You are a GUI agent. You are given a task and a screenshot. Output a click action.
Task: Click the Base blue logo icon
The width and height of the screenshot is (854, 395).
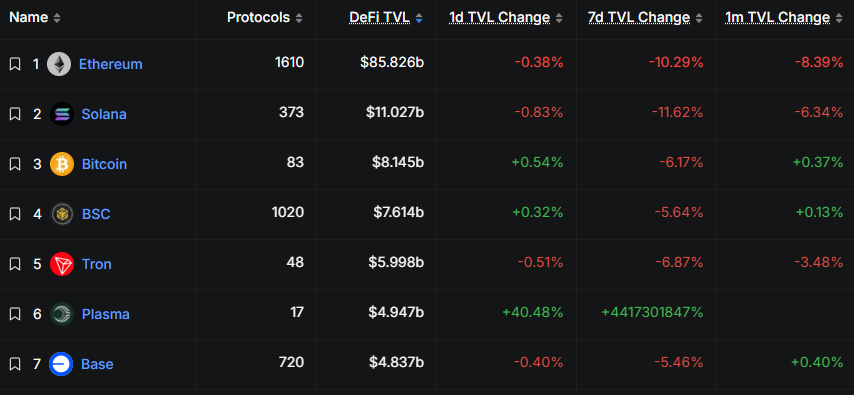click(x=61, y=364)
